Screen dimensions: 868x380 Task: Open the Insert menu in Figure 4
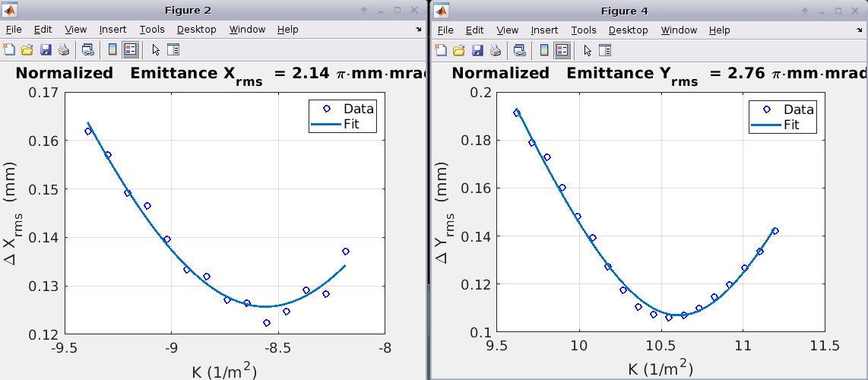[544, 30]
